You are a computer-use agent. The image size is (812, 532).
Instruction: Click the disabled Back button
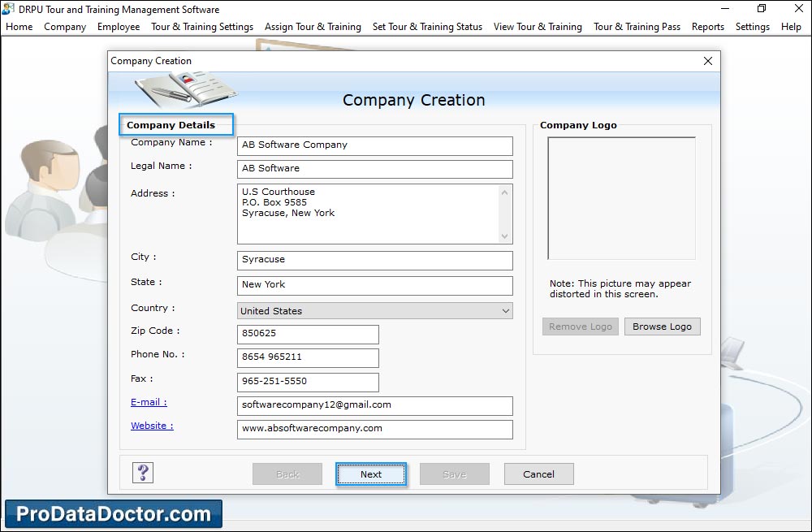tap(287, 474)
